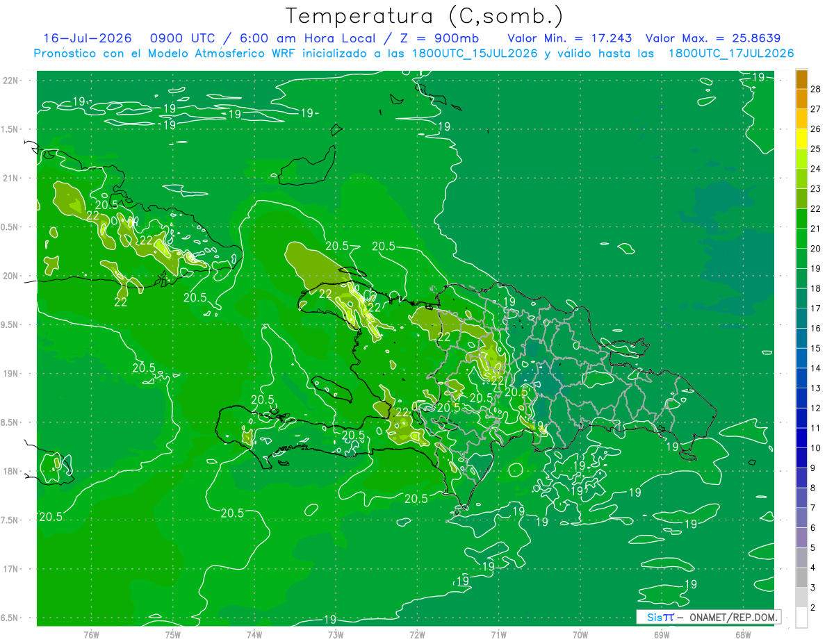
Task: Click the yellow swatch between 25 and 26
Action: coord(801,139)
